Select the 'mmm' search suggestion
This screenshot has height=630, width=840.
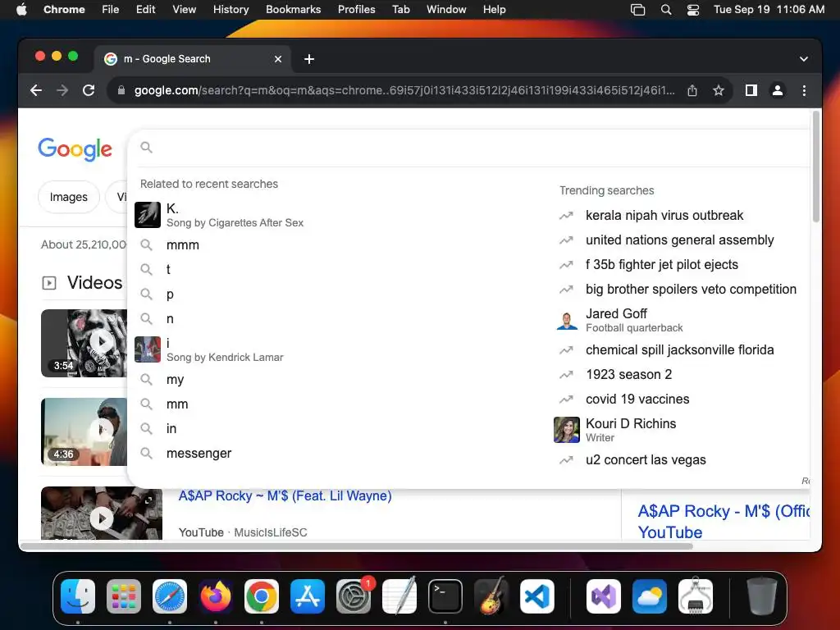coord(337,244)
